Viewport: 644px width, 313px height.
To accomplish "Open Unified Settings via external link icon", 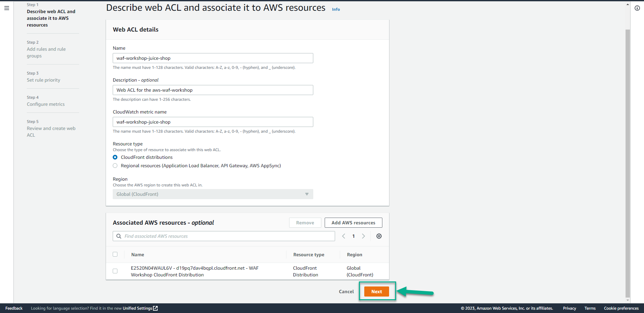I will pyautogui.click(x=155, y=308).
